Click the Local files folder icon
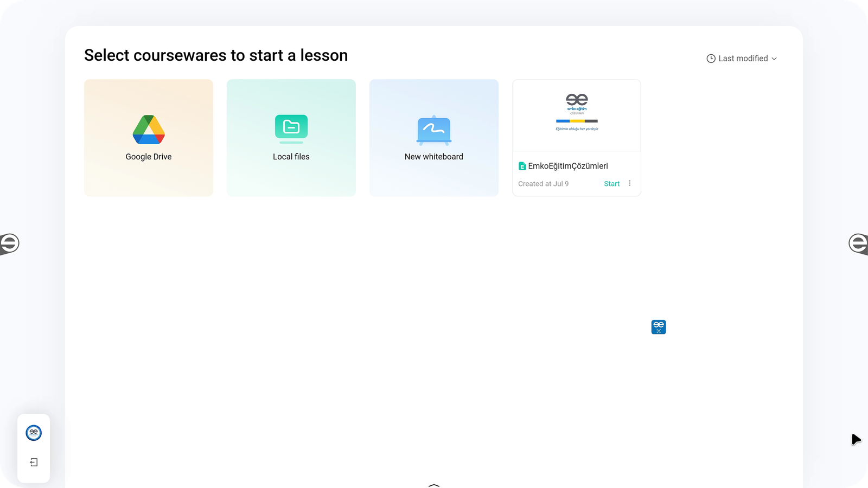Screen dimensions: 868x488 tap(291, 127)
